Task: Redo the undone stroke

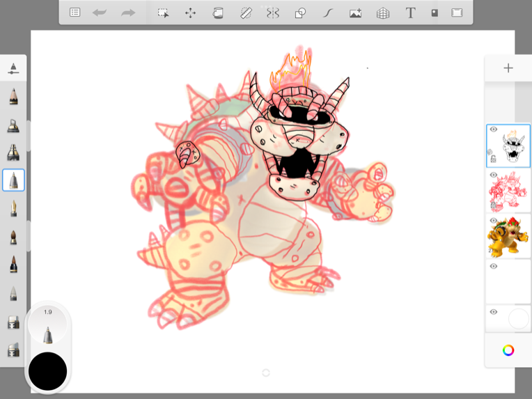Action: pos(128,13)
